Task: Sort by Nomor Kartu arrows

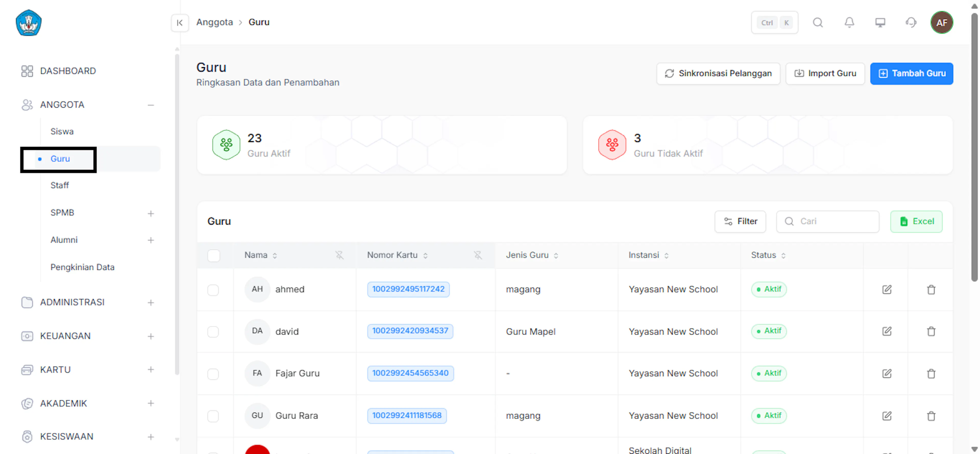Action: (425, 255)
